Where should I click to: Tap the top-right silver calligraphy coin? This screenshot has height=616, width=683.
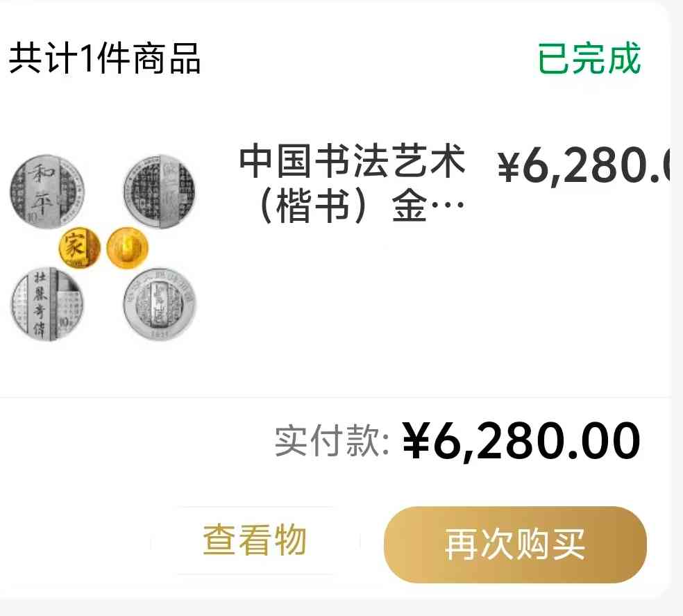point(159,190)
